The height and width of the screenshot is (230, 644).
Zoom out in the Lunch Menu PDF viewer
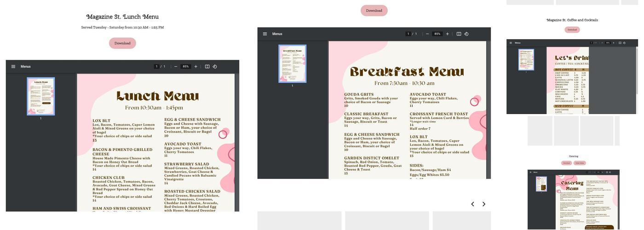(176, 66)
